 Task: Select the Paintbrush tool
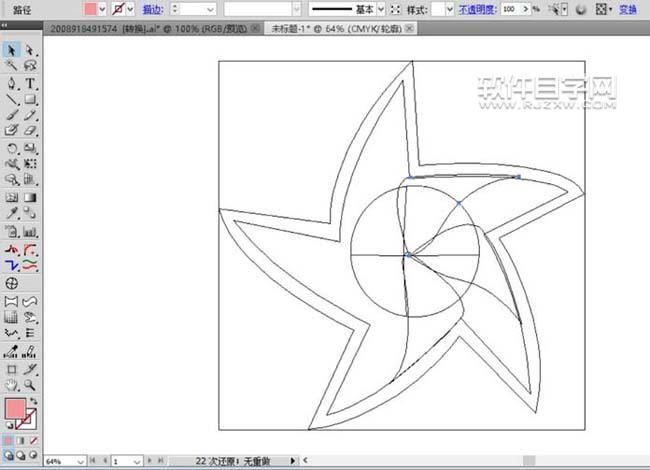coord(11,115)
